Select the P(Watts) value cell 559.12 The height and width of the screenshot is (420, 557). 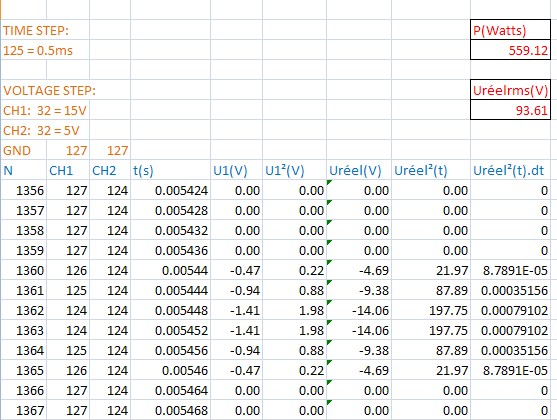510,50
